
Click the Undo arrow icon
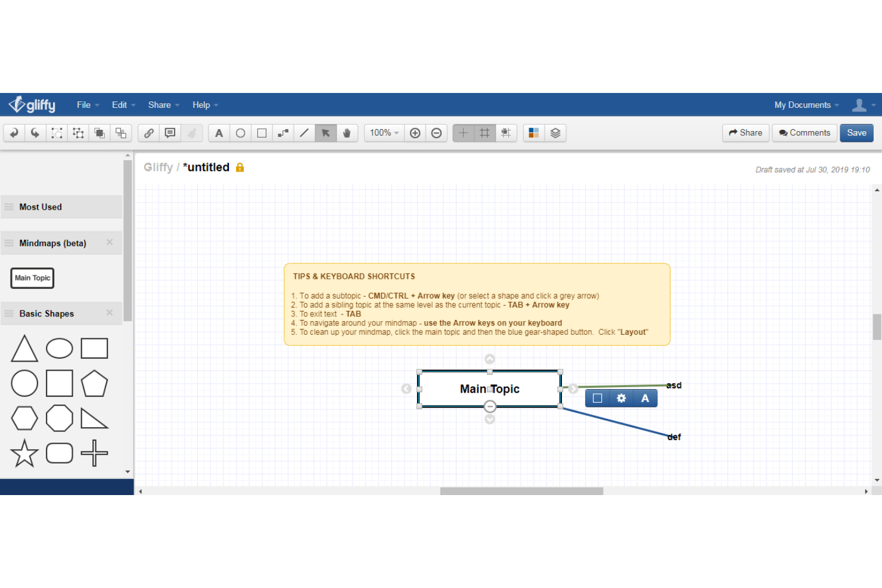click(14, 133)
